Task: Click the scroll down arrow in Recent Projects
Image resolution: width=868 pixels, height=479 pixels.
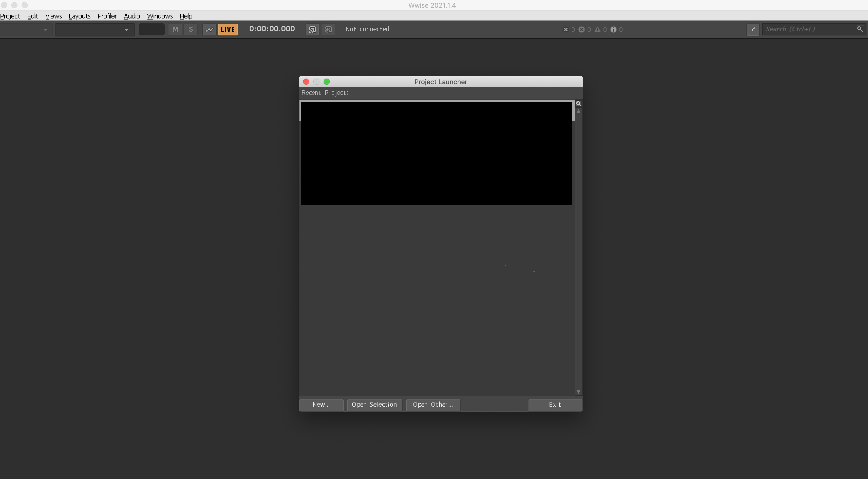Action: 579,392
